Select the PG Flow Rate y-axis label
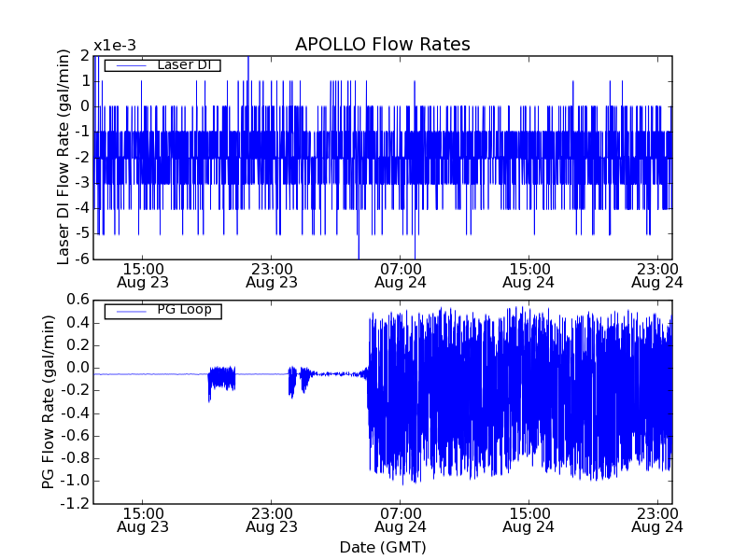The image size is (747, 560). [x=49, y=401]
